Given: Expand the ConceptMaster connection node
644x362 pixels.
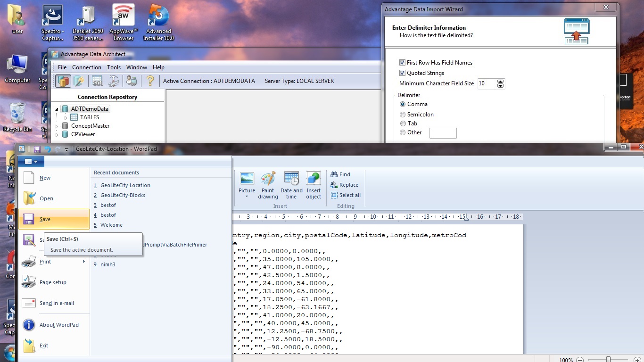Looking at the screenshot, I should (57, 126).
